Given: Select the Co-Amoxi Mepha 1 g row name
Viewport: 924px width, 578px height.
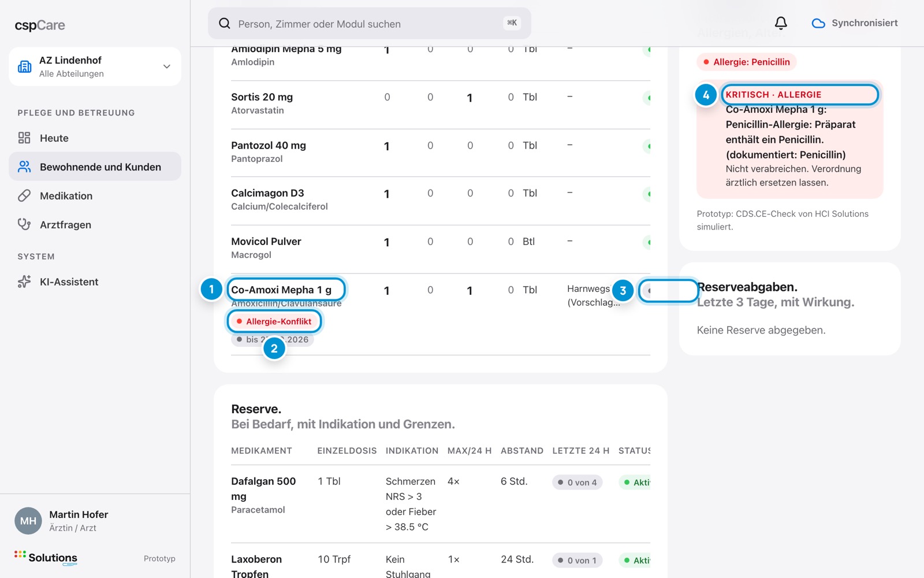Looking at the screenshot, I should (281, 290).
